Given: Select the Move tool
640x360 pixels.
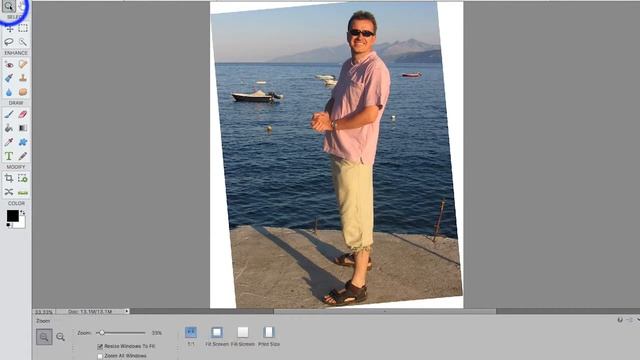Looking at the screenshot, I should (9, 29).
